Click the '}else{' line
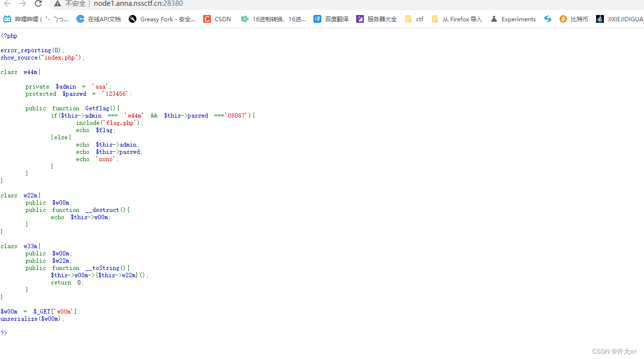Screen dimensions: 644x359 point(61,137)
